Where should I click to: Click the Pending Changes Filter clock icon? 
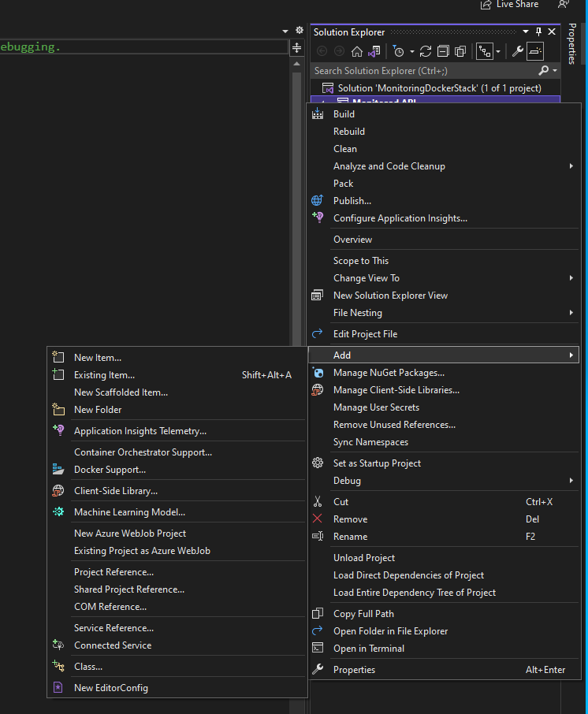point(398,51)
